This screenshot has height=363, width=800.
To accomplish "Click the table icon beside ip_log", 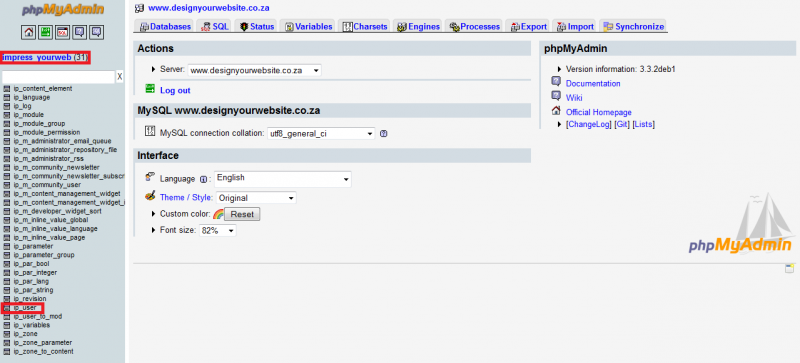I will point(7,106).
